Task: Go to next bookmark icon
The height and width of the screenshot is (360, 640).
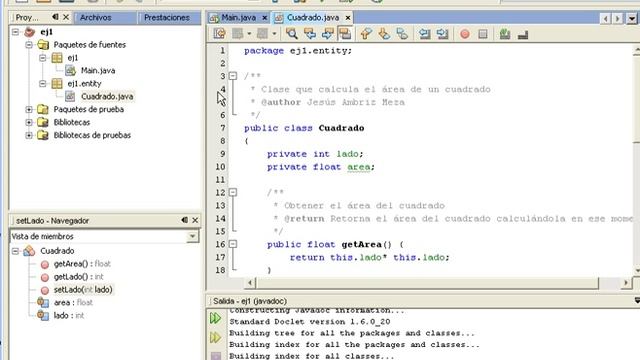Action: (384, 34)
